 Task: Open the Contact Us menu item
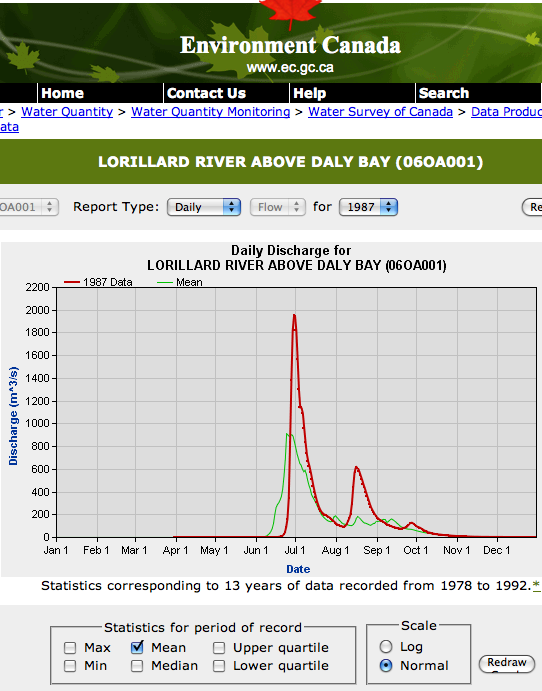(206, 93)
